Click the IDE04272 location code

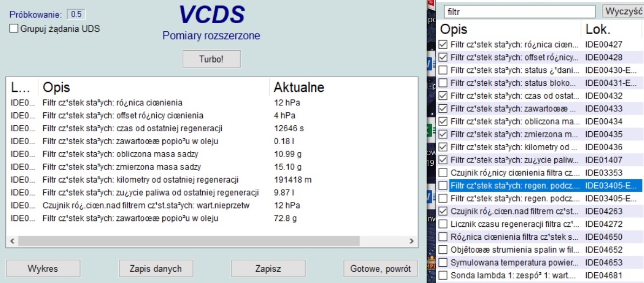tap(604, 224)
